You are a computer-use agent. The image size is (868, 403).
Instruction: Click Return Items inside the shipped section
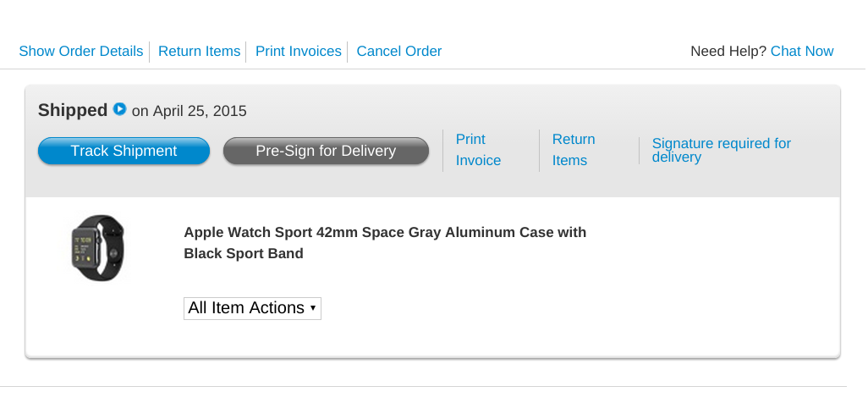click(574, 150)
